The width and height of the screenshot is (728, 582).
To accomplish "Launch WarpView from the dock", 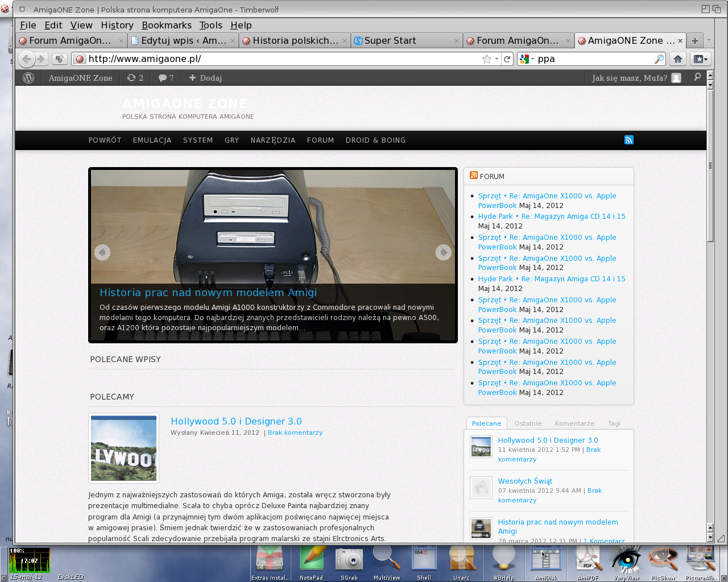I will click(x=626, y=563).
